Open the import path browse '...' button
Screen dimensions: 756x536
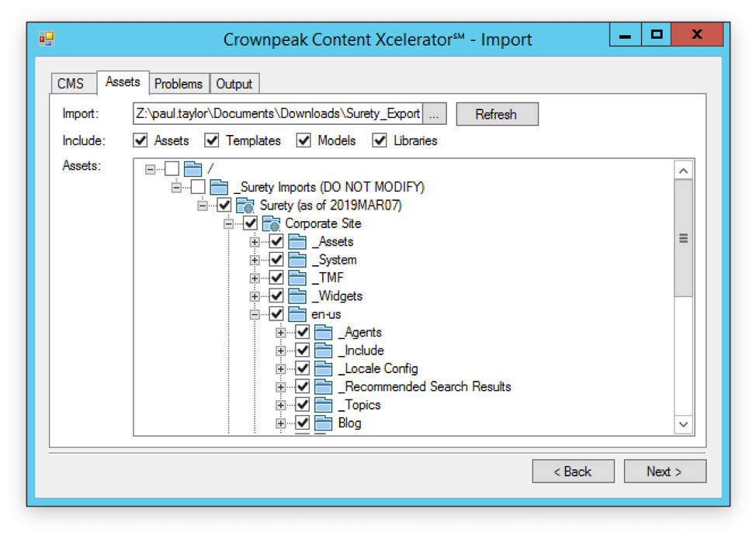tap(434, 114)
